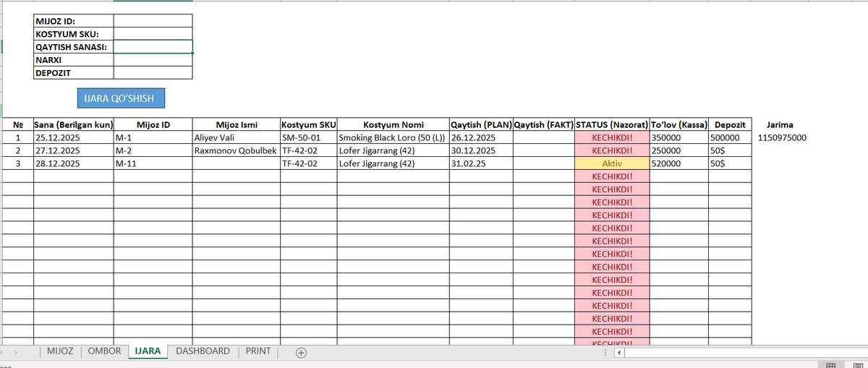The height and width of the screenshot is (368, 868).
Task: Click the horizontal scrollbar track
Action: [745, 353]
